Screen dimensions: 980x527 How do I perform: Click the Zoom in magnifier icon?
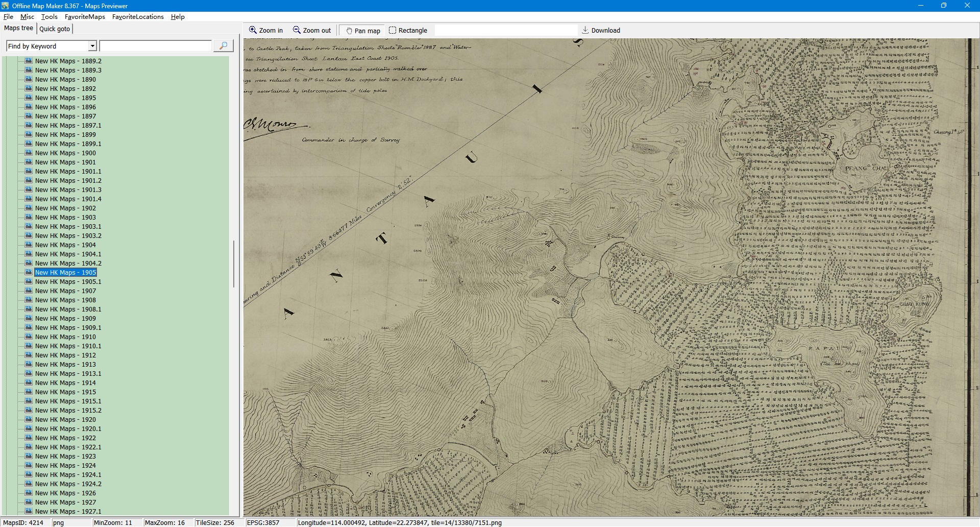coord(253,30)
